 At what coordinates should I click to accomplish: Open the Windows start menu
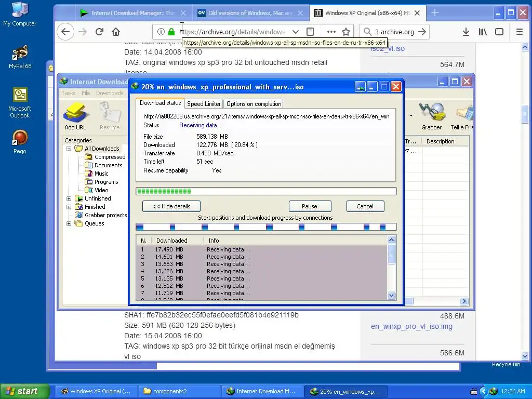[x=24, y=391]
